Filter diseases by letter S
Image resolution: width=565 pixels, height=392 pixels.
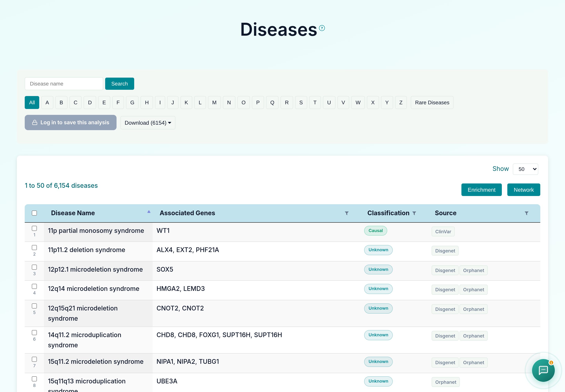[x=301, y=103]
